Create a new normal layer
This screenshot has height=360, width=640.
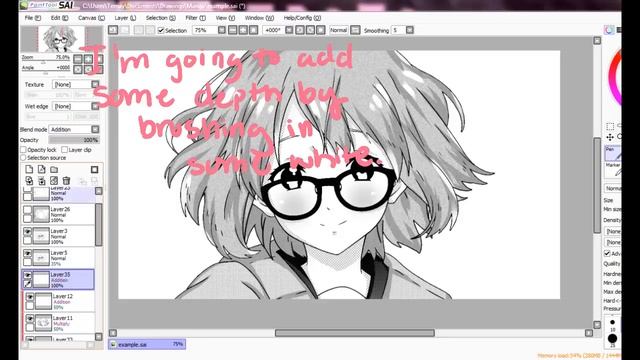click(x=29, y=169)
